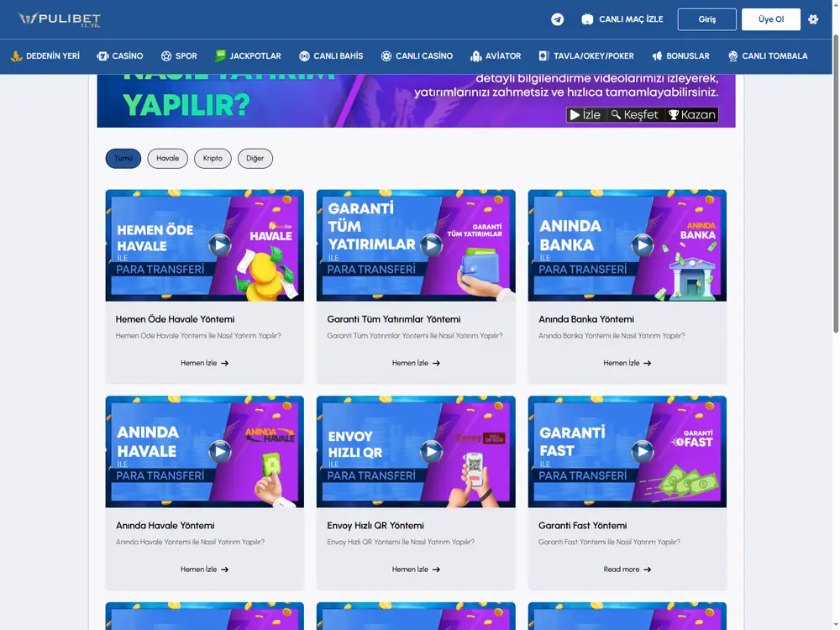Open Canlı Casino section
The image size is (840, 630).
pos(417,55)
